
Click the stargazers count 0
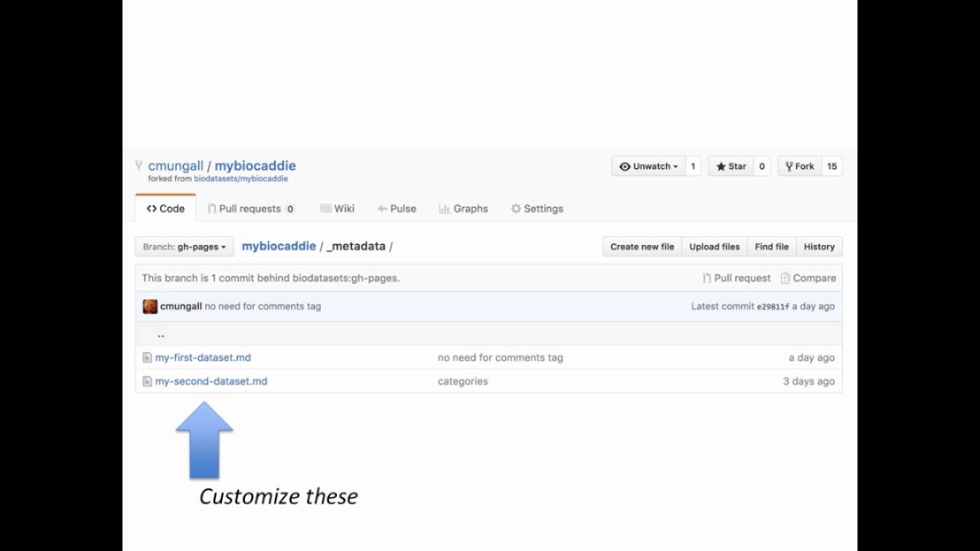click(762, 166)
